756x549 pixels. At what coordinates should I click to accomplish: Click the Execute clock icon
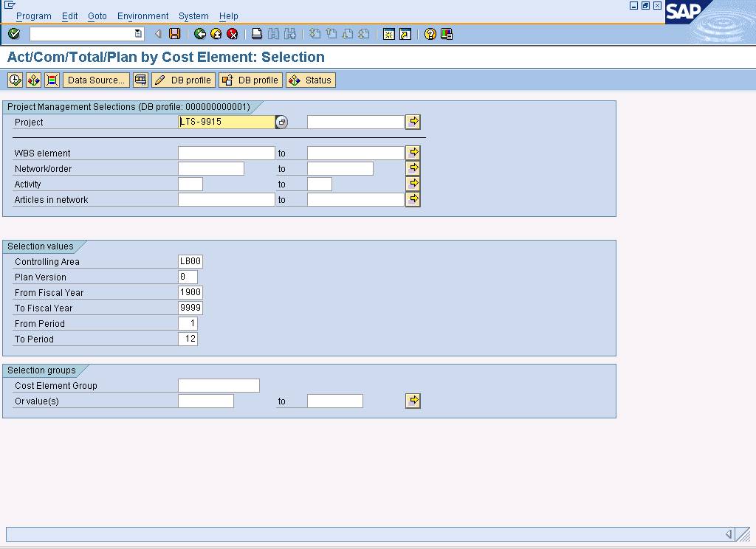[x=15, y=80]
